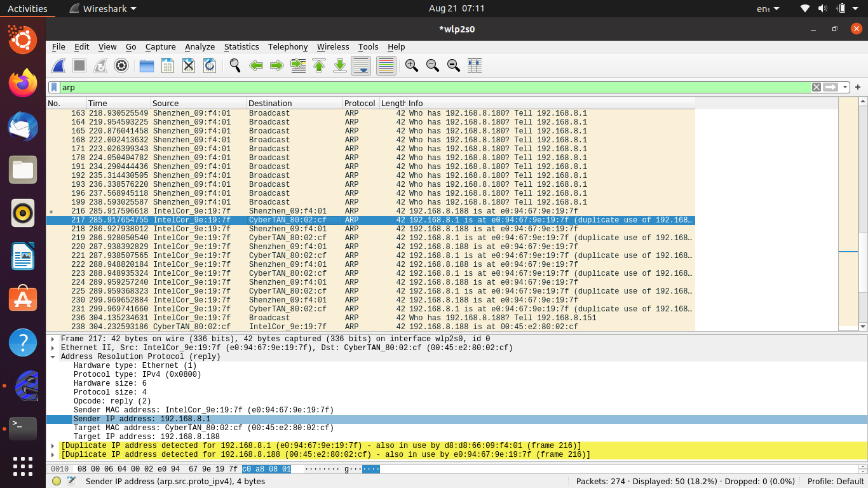Open the Edit menu
This screenshot has height=488, width=868.
pyautogui.click(x=81, y=47)
